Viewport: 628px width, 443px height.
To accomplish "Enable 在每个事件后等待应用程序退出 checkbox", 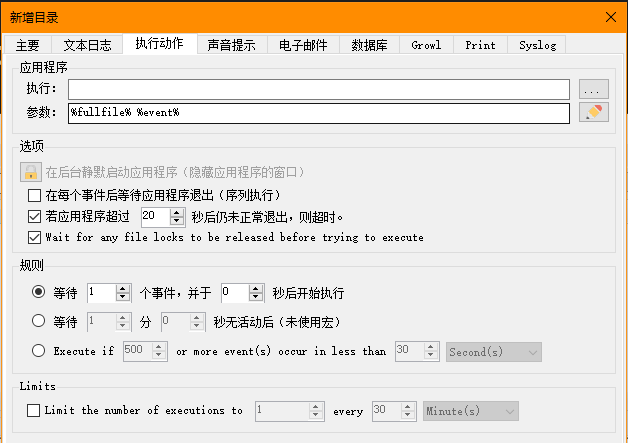I will pos(33,194).
